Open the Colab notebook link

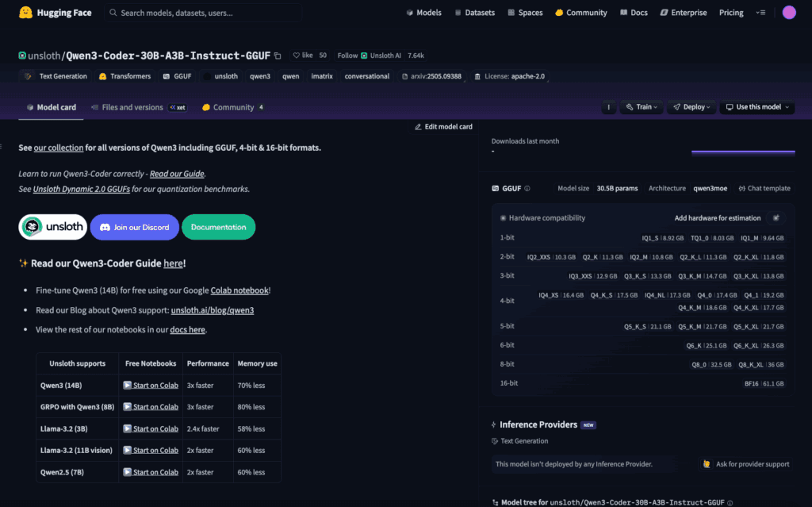click(x=239, y=290)
